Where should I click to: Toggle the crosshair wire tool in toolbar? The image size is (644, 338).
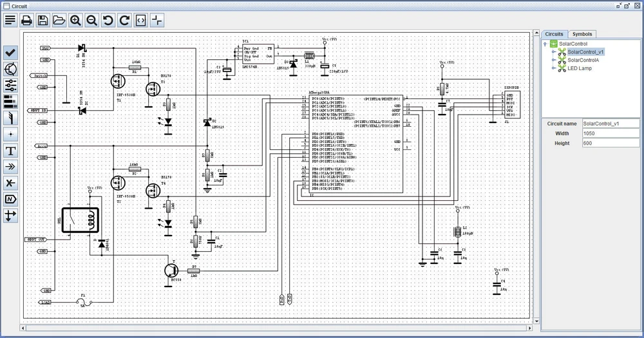tap(156, 20)
